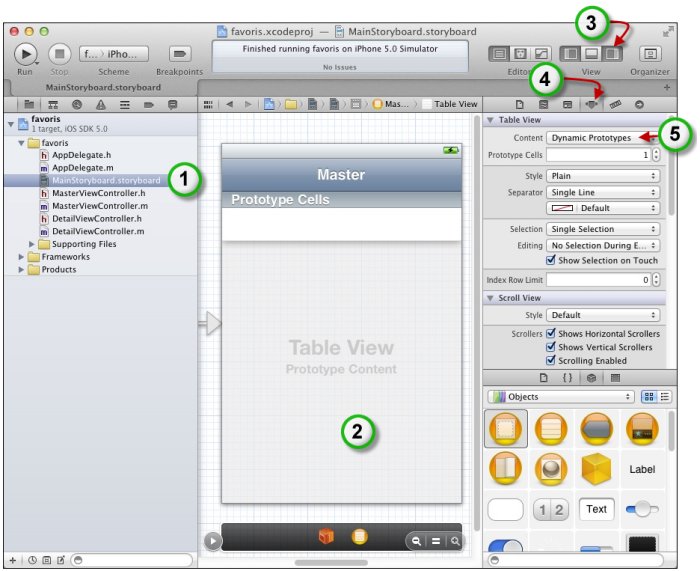Open the Object library cube icon
The image size is (700, 571).
coord(592,378)
